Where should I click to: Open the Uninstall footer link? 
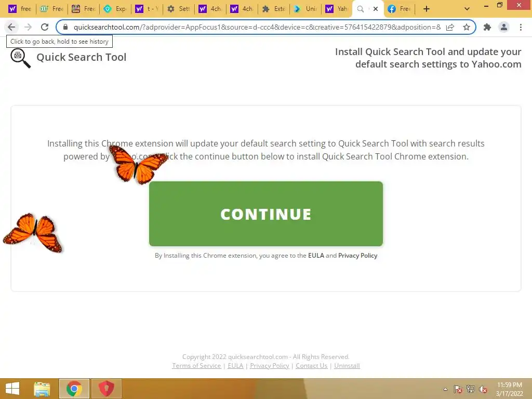(347, 366)
